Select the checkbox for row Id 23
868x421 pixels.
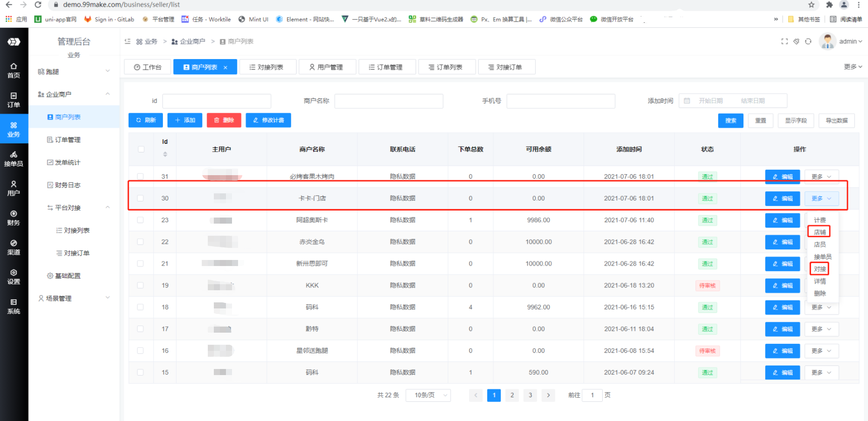point(141,220)
